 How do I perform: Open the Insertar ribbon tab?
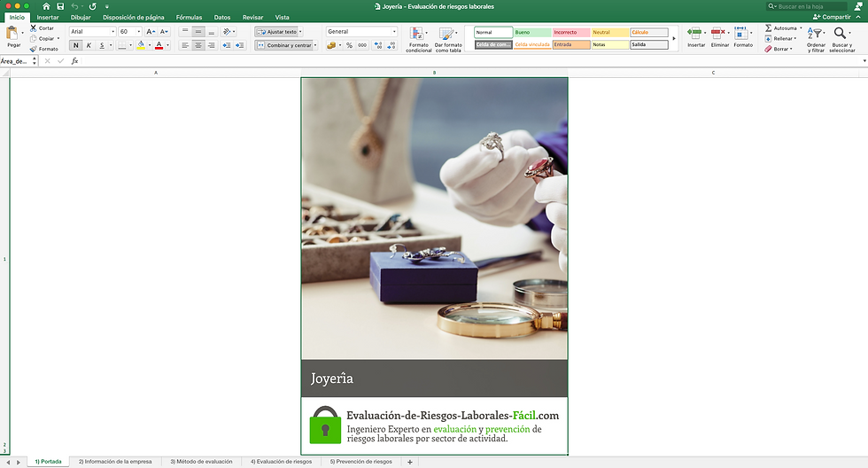(48, 17)
